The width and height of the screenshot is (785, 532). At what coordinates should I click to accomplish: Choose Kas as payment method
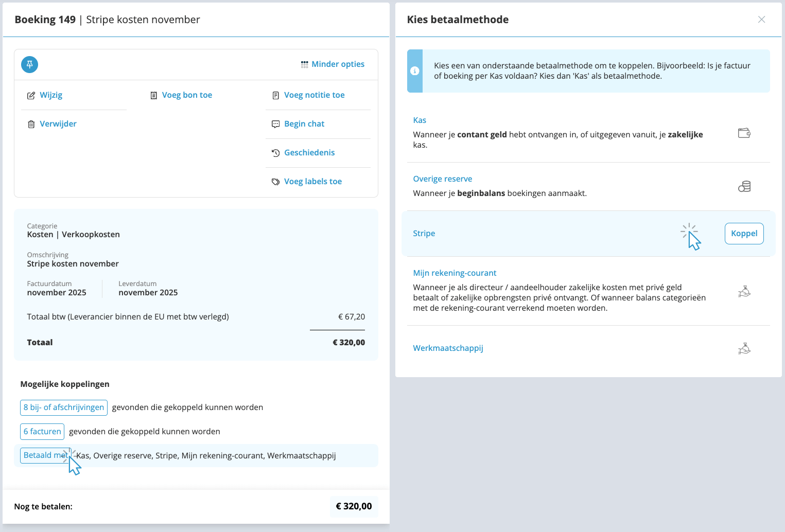coord(420,120)
